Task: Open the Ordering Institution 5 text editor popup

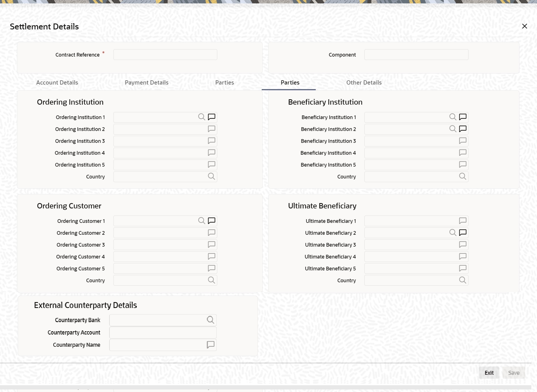Action: [x=212, y=165]
